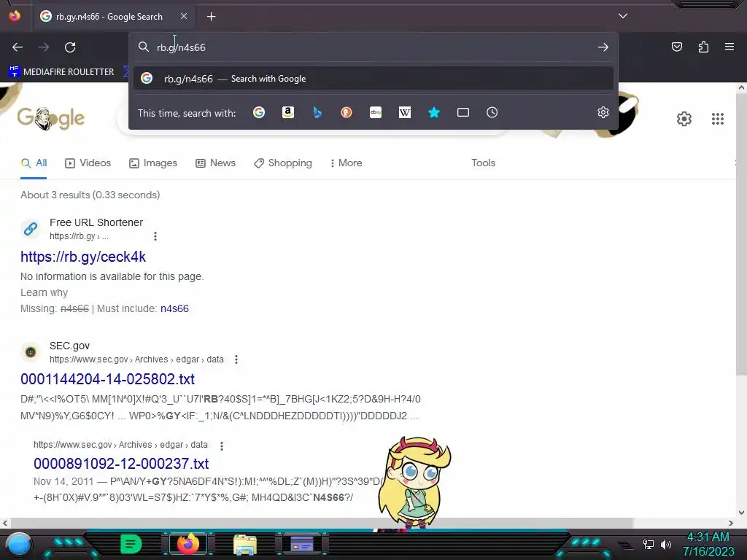
Task: Open Google quick settings gear
Action: (684, 119)
